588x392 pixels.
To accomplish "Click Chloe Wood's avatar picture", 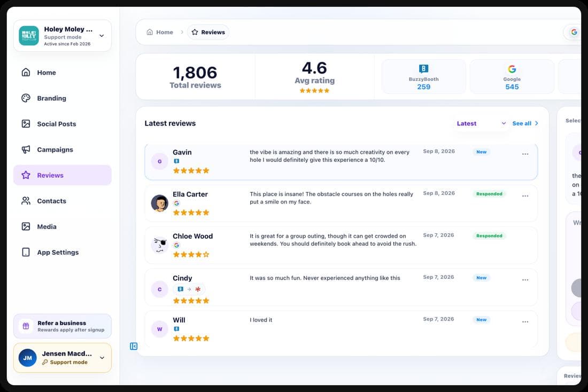I will coord(159,246).
